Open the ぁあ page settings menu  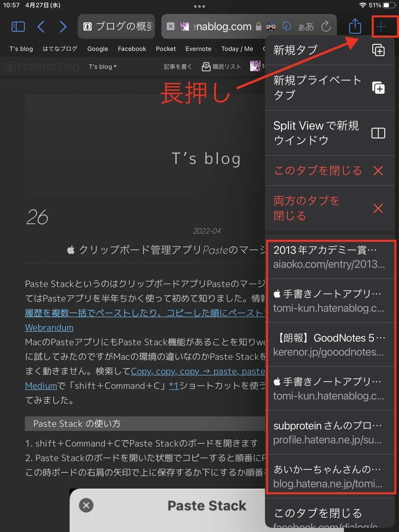coord(306,27)
